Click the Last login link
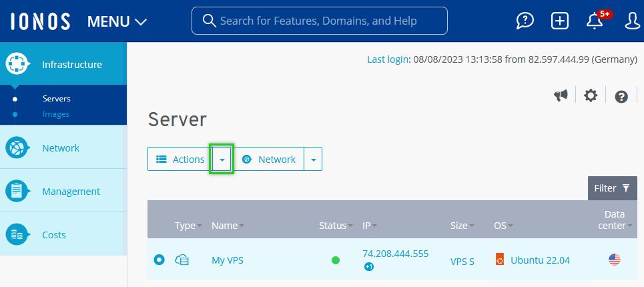The width and height of the screenshot is (644, 287). coord(388,59)
